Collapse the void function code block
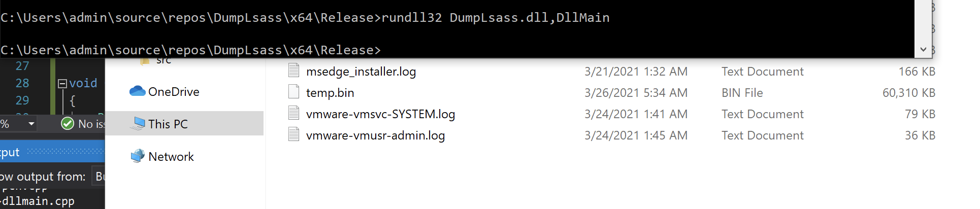 (62, 83)
